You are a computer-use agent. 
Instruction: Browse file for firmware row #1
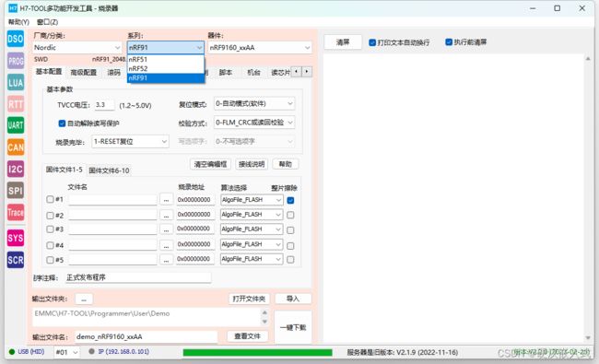point(166,200)
